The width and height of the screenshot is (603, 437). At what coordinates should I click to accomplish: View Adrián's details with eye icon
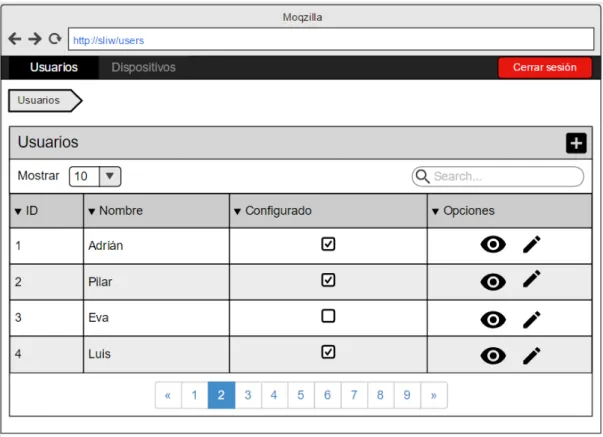(x=493, y=245)
